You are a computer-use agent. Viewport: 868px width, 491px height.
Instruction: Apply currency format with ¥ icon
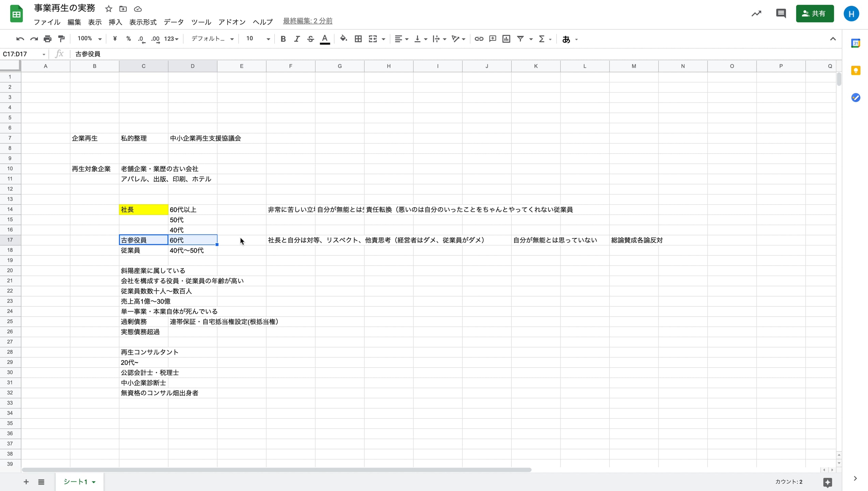coord(115,39)
